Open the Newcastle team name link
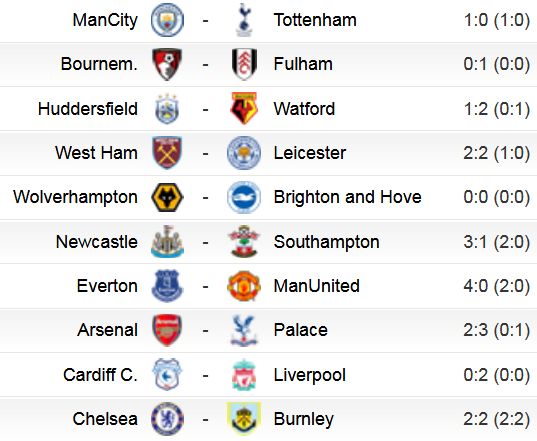Viewport: 537px width, 441px height. point(97,242)
